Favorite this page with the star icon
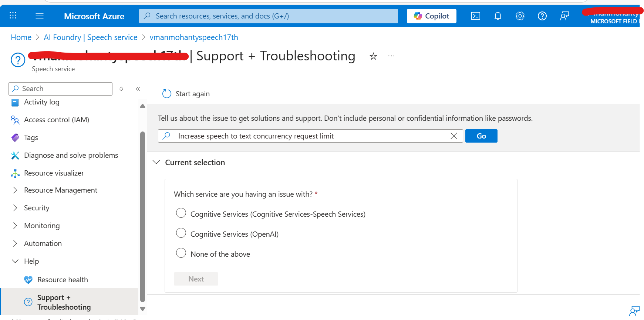644x320 pixels. (374, 56)
